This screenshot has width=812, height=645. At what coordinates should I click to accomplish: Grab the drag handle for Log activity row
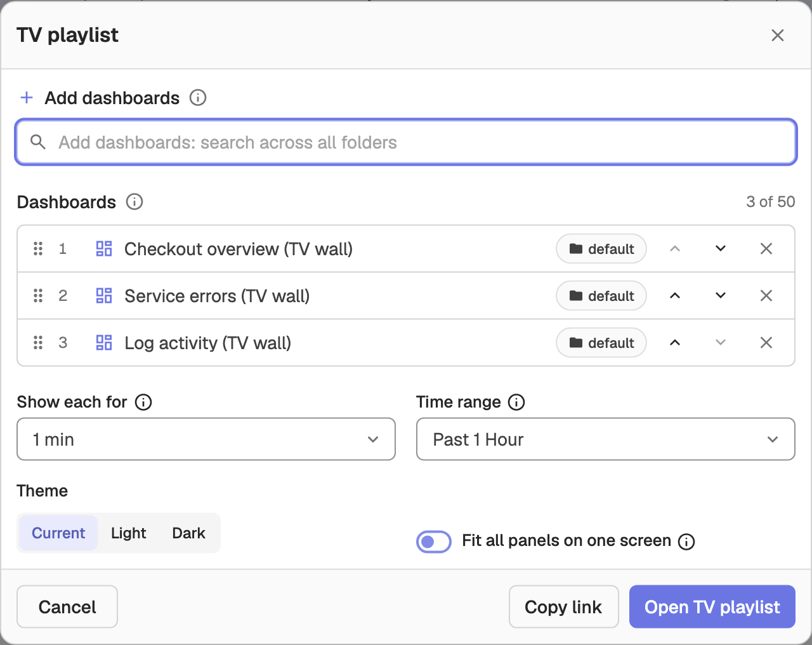click(x=38, y=343)
